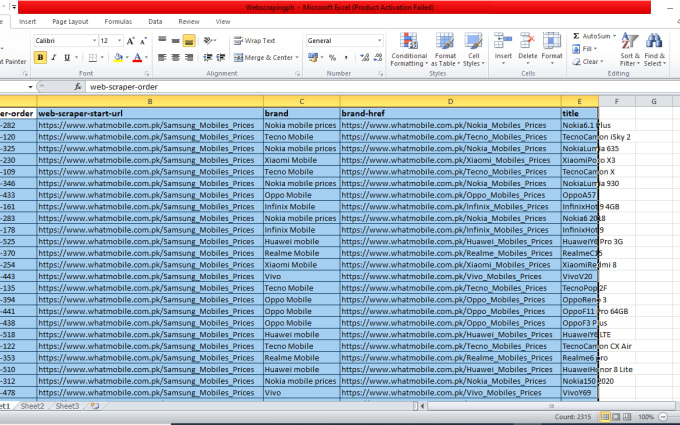The height and width of the screenshot is (425, 680).
Task: Apply Comma Style
Action: [x=346, y=57]
